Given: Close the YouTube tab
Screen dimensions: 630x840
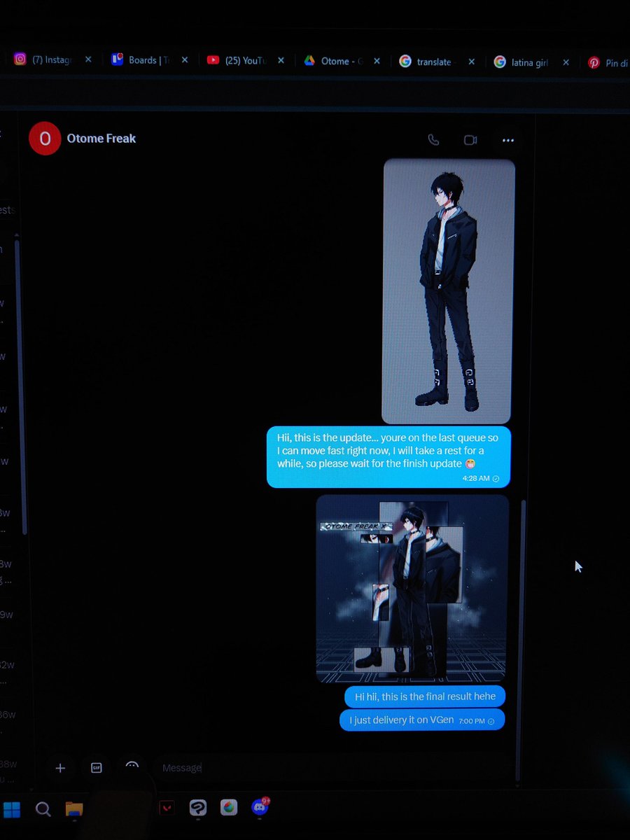Looking at the screenshot, I should (281, 61).
